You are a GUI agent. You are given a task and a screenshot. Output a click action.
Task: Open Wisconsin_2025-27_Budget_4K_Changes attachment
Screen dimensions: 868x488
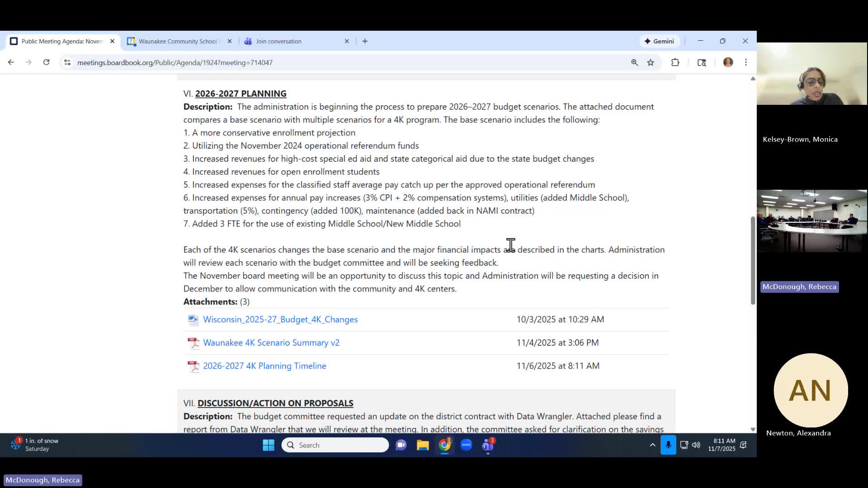(280, 319)
